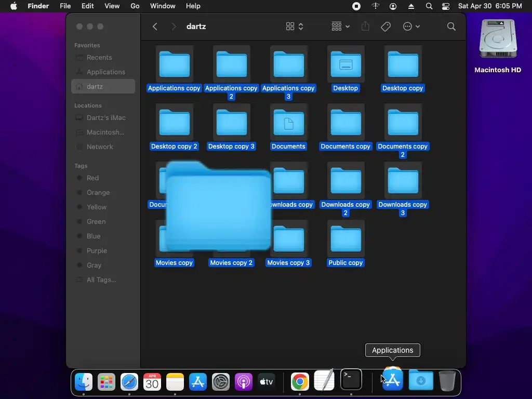The width and height of the screenshot is (532, 399).
Task: Open System Preferences from the Dock
Action: point(221,382)
